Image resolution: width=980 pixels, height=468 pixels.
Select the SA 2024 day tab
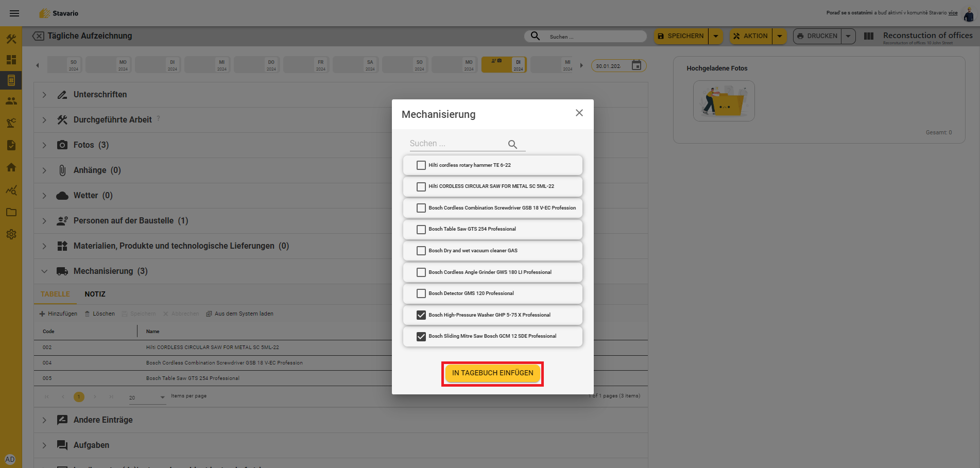pyautogui.click(x=355, y=65)
